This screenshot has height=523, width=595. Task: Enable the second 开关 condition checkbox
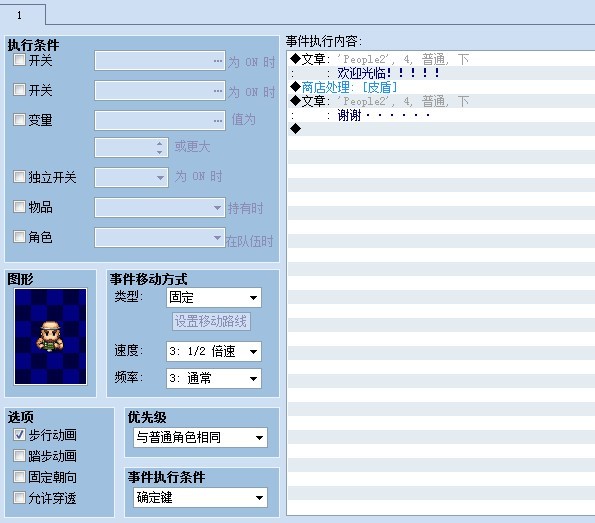(x=19, y=90)
